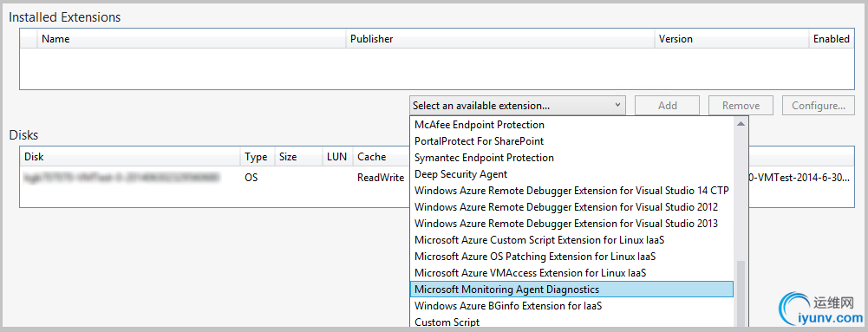868x332 pixels.
Task: Select the Custom Script option
Action: point(571,322)
